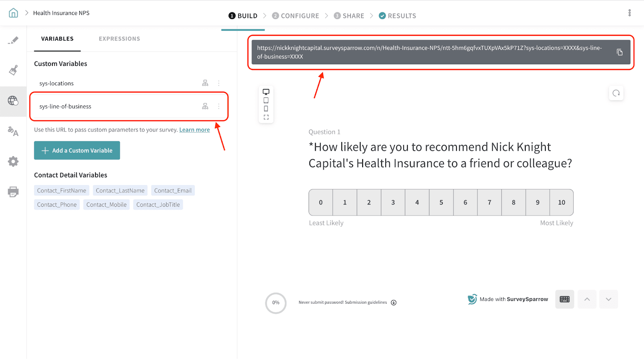Switch preview to desktop view

(266, 92)
